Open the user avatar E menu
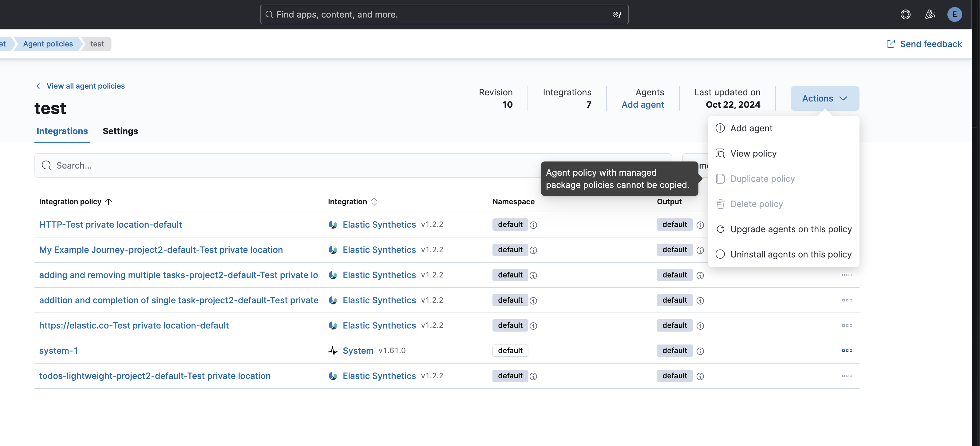The width and height of the screenshot is (980, 446). (x=954, y=14)
